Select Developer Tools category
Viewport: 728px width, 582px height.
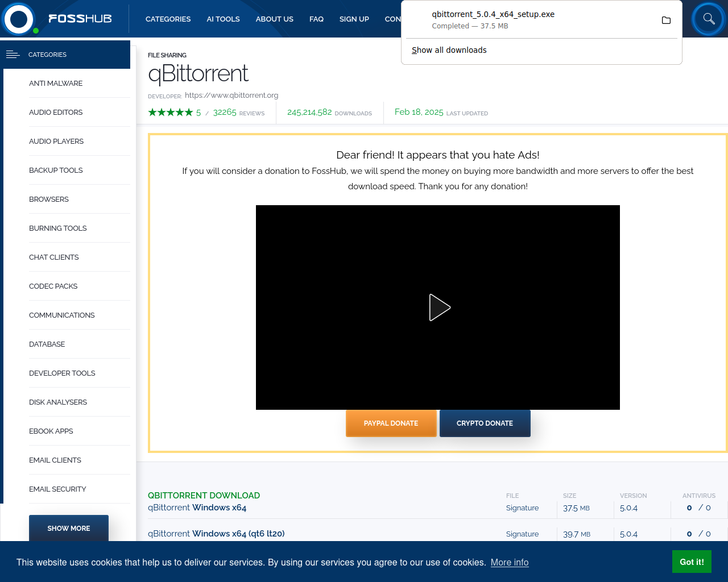click(62, 373)
